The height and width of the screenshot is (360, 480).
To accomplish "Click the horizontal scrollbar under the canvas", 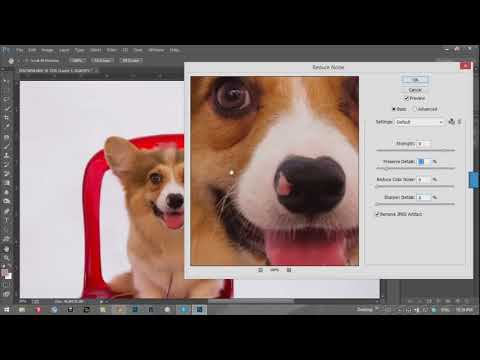I will (x=251, y=301).
